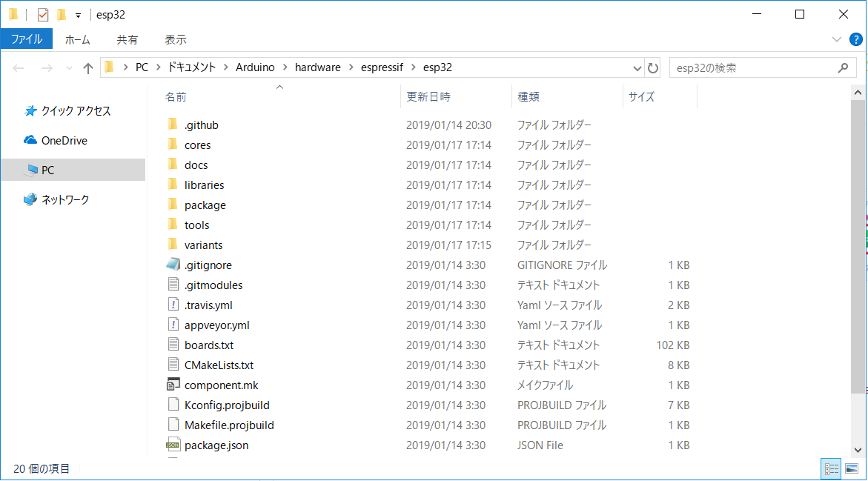Open the .github folder icon
This screenshot has width=868, height=481.
point(173,124)
